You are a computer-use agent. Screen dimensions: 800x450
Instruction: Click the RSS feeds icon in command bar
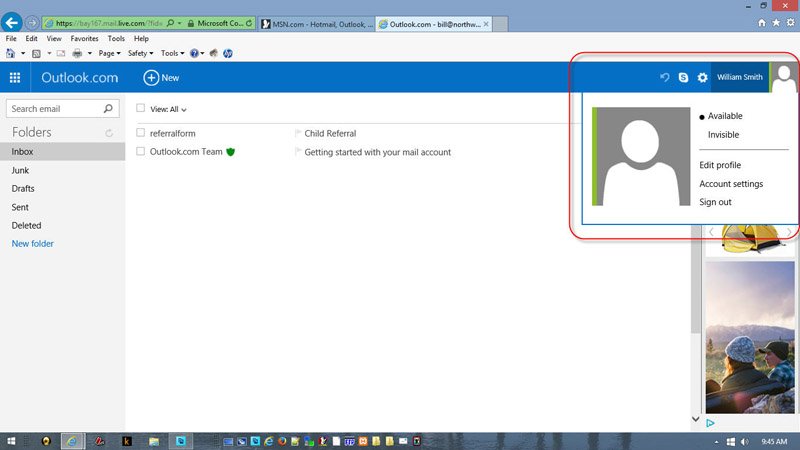[36, 53]
